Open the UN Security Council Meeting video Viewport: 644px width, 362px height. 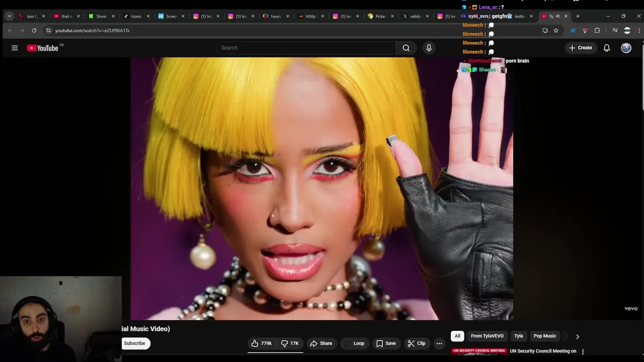point(543,351)
